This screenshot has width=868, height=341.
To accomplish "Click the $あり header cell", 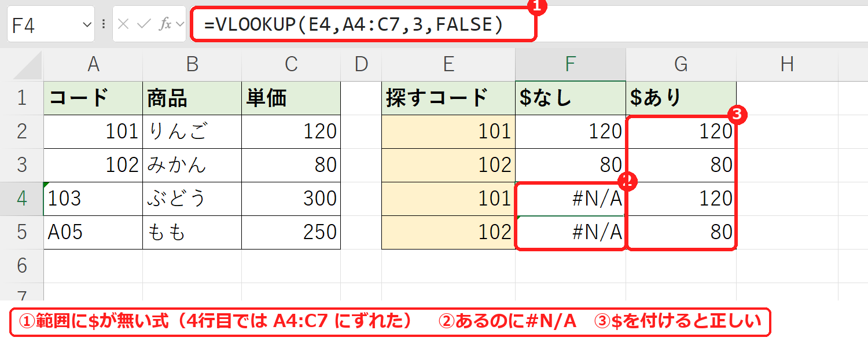I will (x=681, y=98).
